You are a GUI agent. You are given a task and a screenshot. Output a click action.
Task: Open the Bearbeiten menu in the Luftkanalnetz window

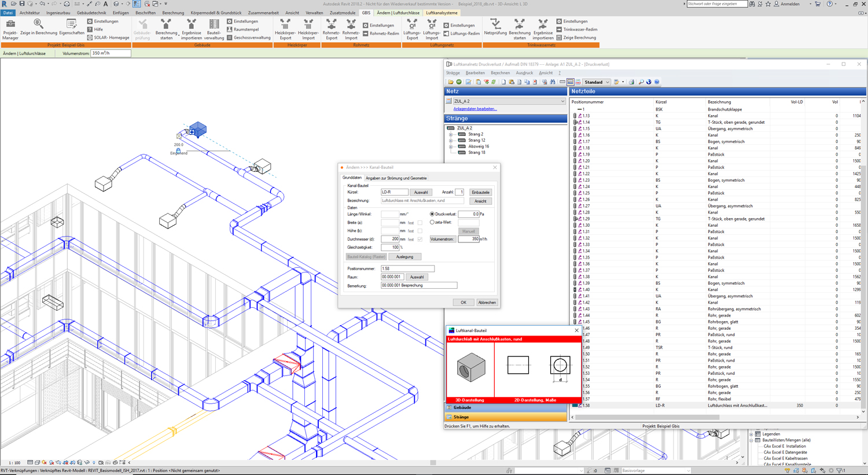[475, 73]
